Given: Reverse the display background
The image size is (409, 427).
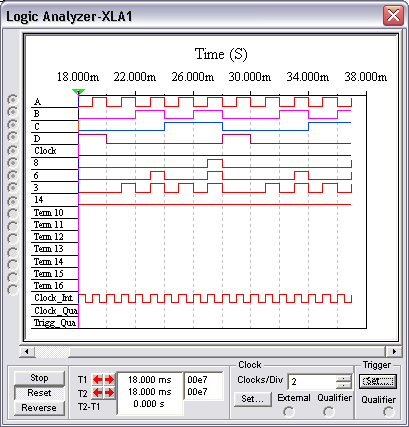Looking at the screenshot, I should pyautogui.click(x=39, y=408).
